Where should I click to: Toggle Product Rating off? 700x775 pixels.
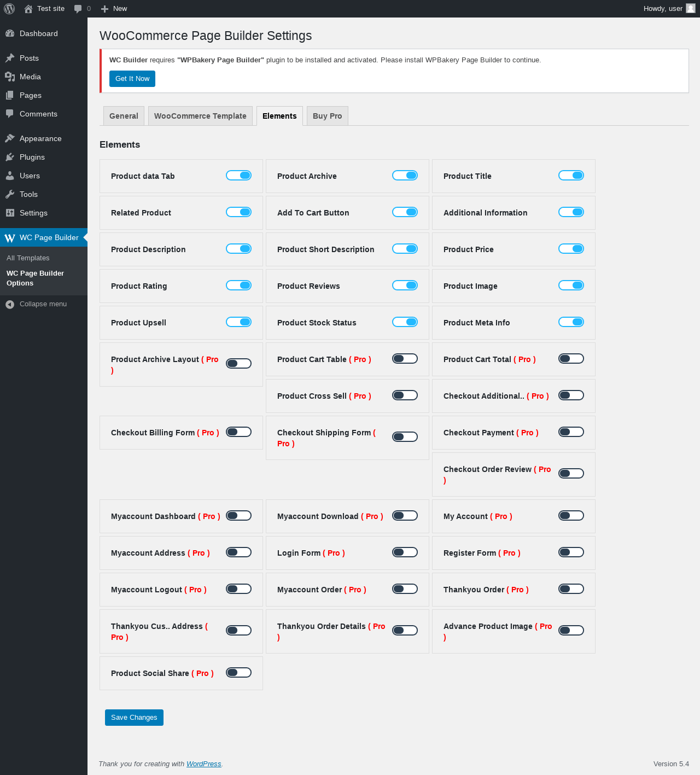click(x=239, y=285)
